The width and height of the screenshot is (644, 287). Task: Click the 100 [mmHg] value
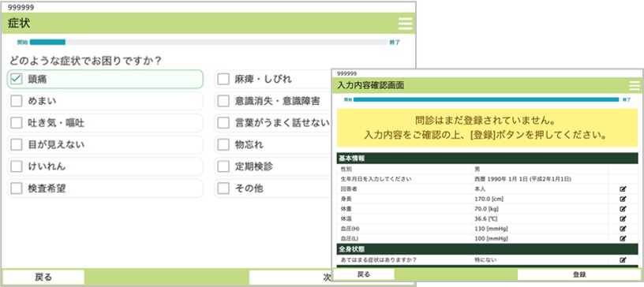point(490,238)
